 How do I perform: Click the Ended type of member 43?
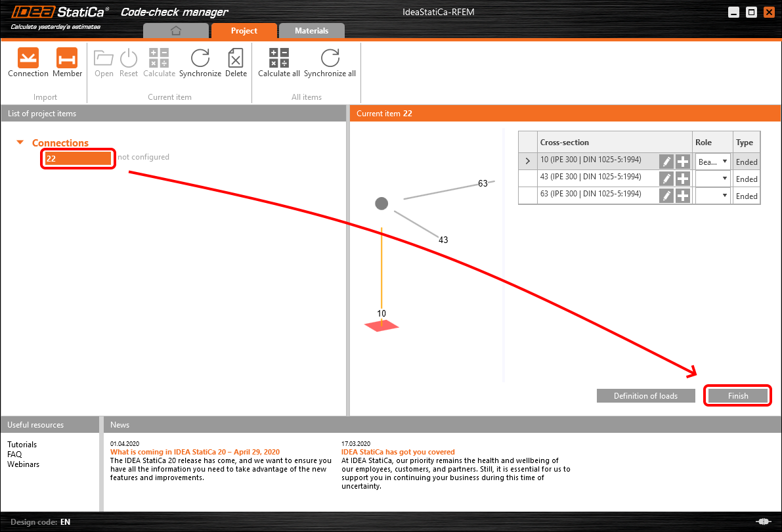[x=747, y=179]
